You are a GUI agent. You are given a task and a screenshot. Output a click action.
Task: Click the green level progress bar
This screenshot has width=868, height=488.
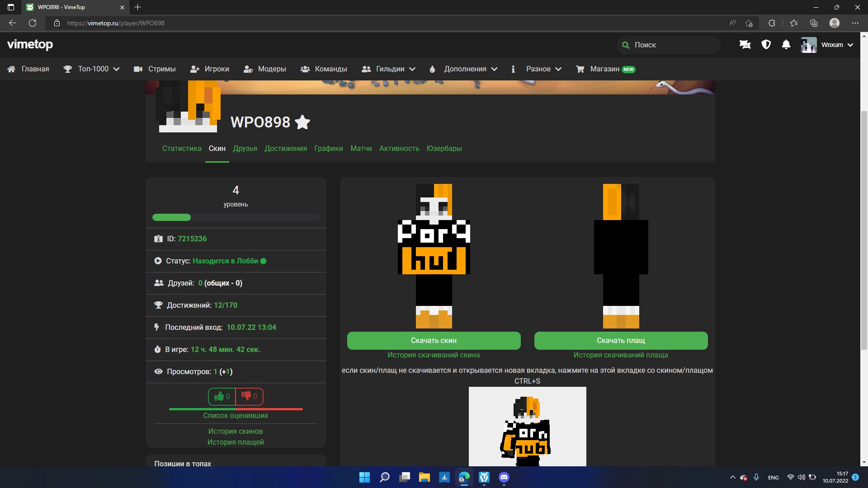tap(172, 217)
